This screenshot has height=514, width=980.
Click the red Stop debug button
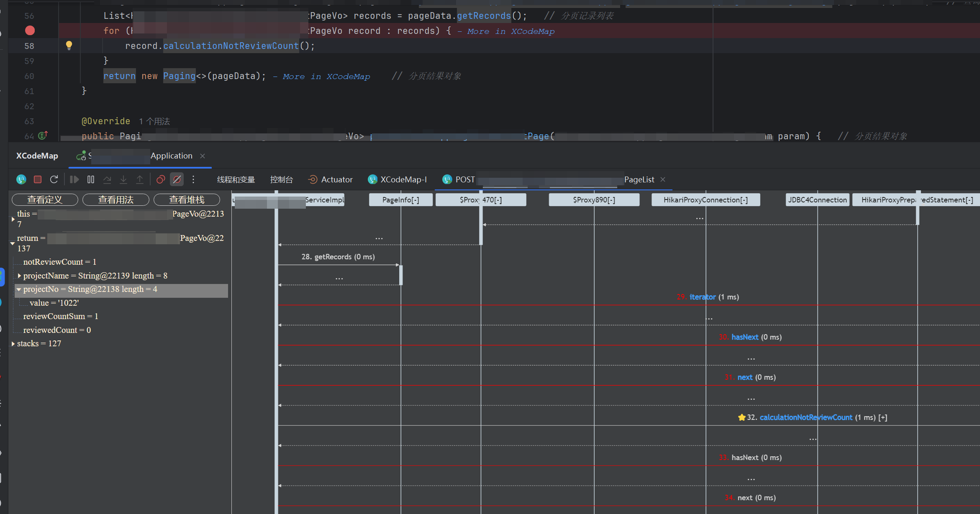coord(38,179)
